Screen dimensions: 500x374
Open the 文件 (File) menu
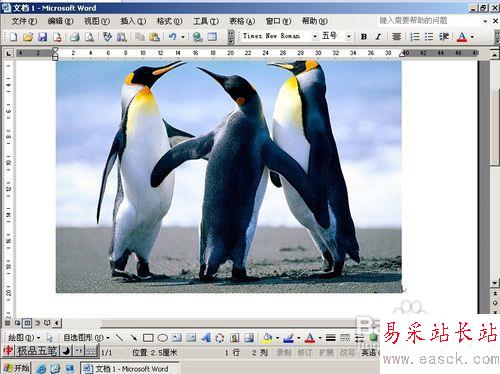24,21
